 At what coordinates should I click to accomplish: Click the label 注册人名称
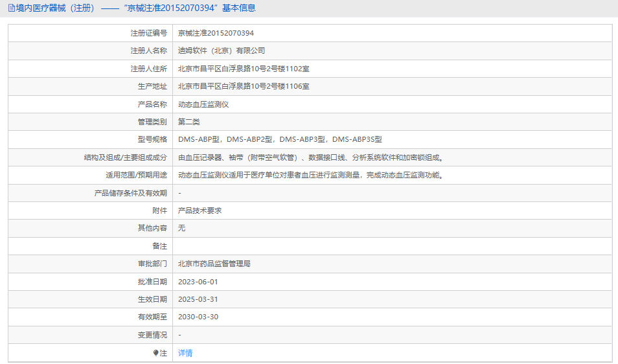coord(149,51)
